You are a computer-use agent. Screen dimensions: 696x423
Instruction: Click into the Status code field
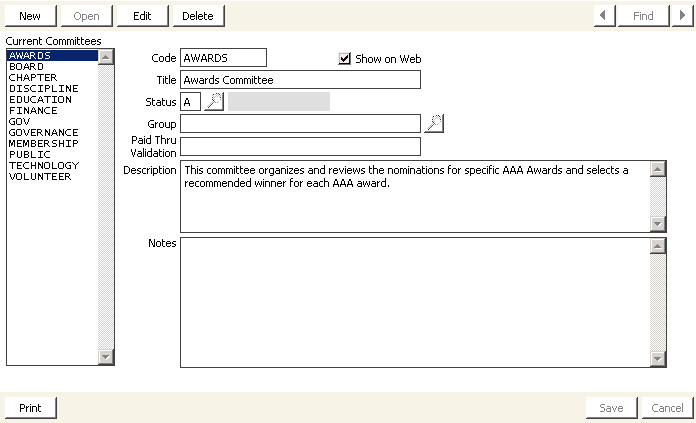coord(190,102)
